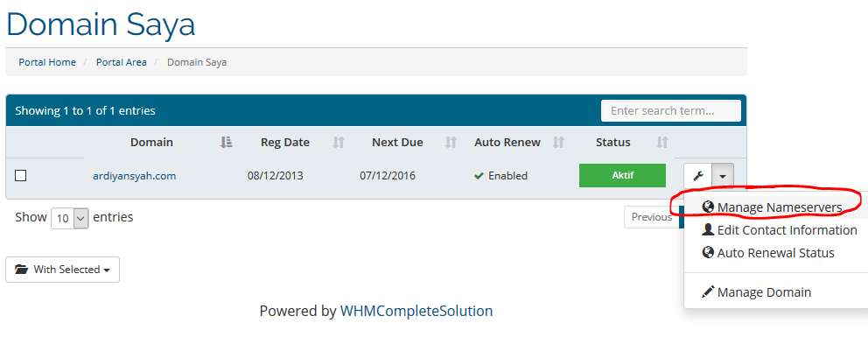Click the Reg Date column header
The image size is (868, 337).
[285, 142]
